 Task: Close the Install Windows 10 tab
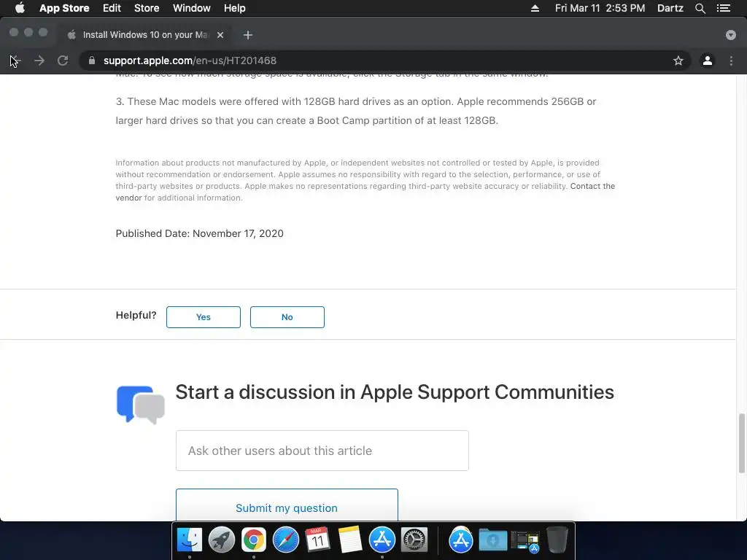(x=220, y=35)
